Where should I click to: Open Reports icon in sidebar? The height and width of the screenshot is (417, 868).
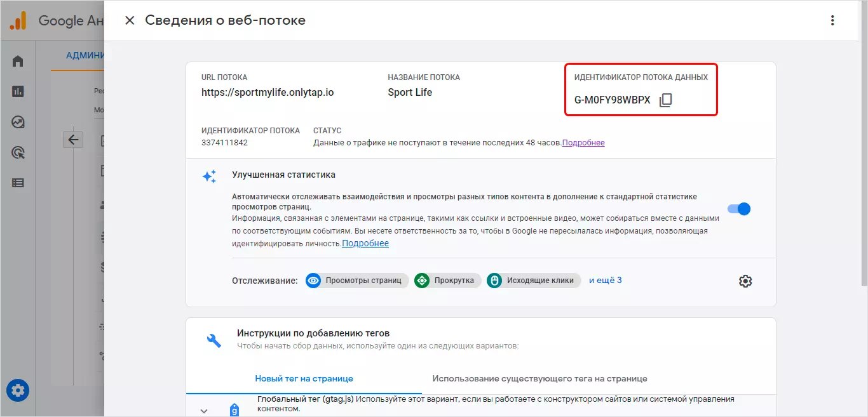[x=18, y=92]
